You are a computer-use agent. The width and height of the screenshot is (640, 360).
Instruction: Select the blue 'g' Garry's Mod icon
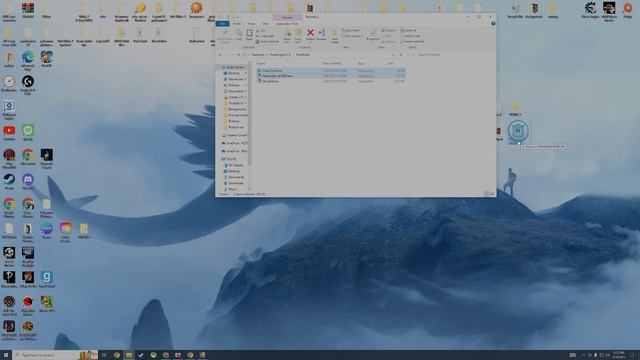click(47, 279)
